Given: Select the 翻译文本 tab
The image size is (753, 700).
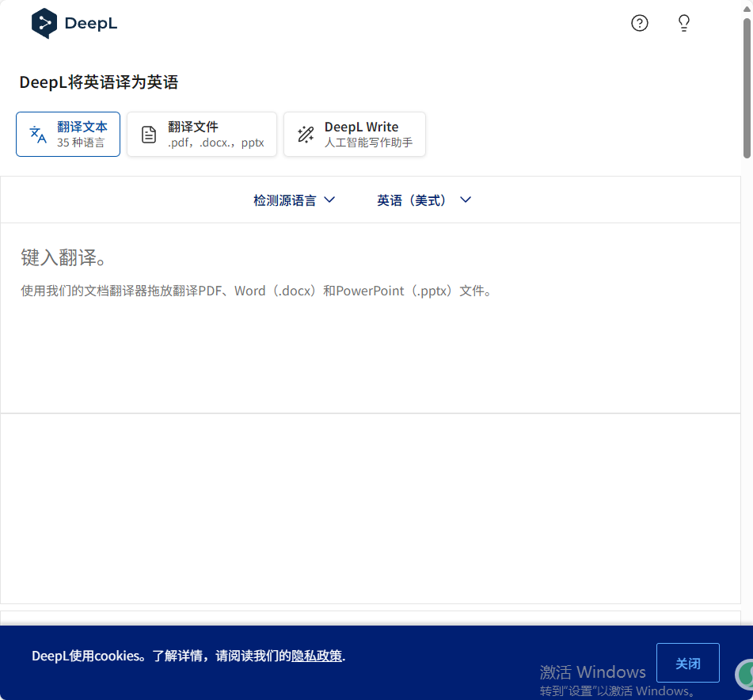Looking at the screenshot, I should point(68,135).
